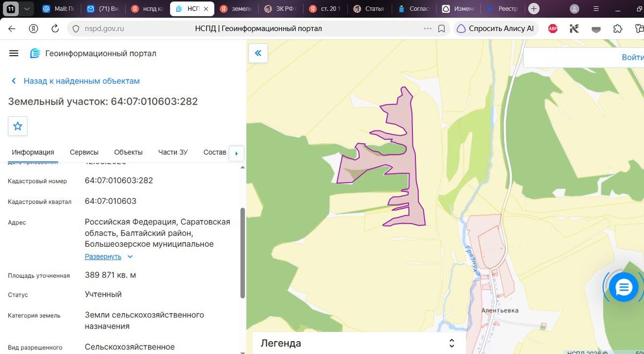The image size is (644, 354).
Task: Switch to the Соглас browser tab
Action: point(414,9)
